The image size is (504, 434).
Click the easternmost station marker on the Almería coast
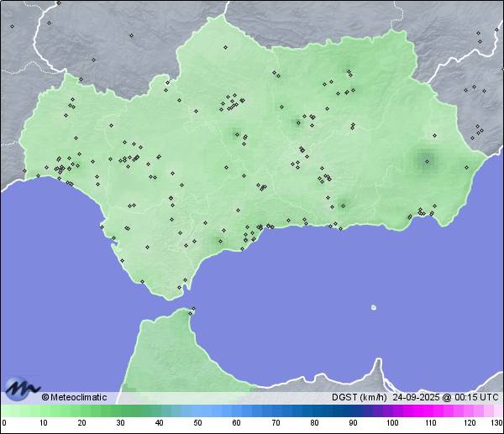(468, 167)
